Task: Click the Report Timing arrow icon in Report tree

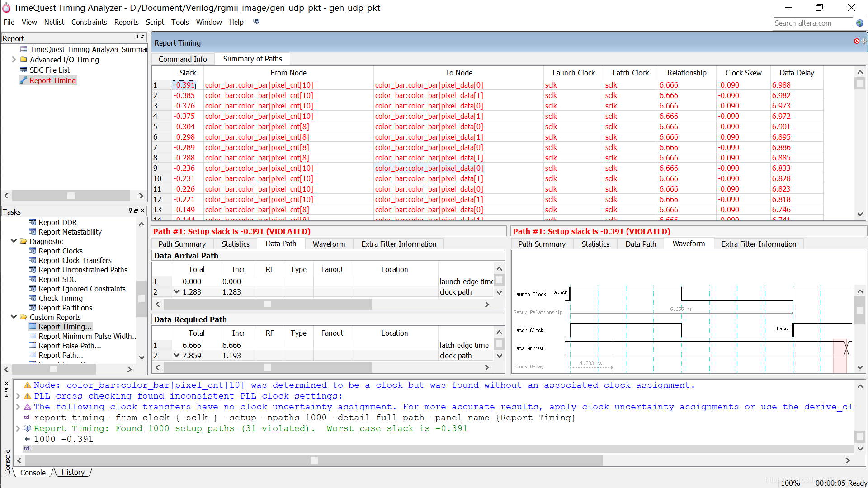Action: (x=24, y=80)
